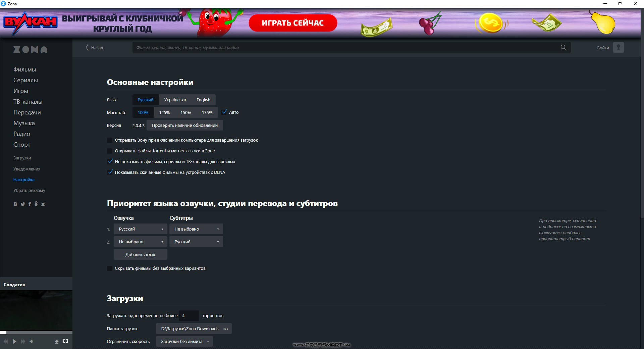Click Убрать рекламу link
The height and width of the screenshot is (349, 644).
tap(29, 191)
